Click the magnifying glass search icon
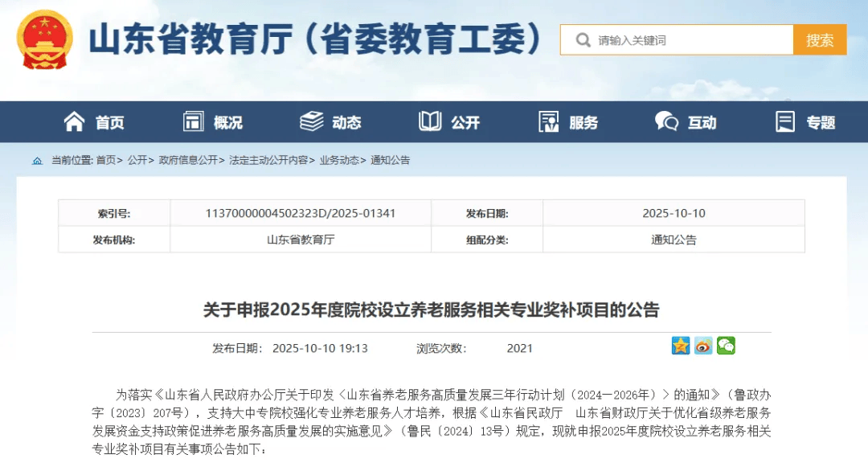Image resolution: width=868 pixels, height=467 pixels. pos(583,40)
